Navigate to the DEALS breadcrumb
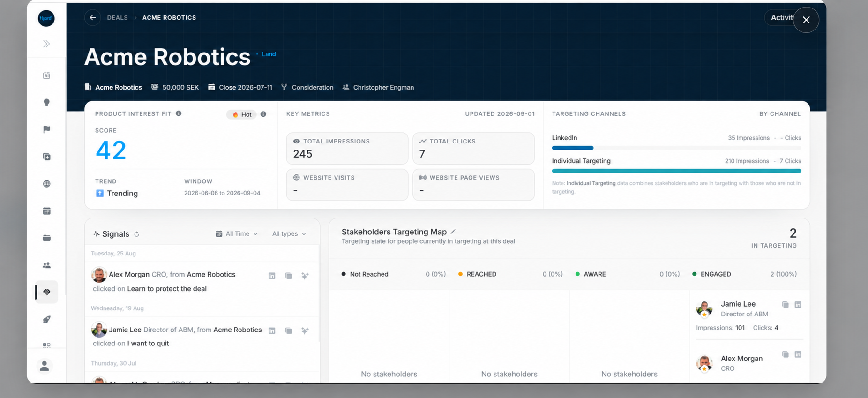 [117, 18]
